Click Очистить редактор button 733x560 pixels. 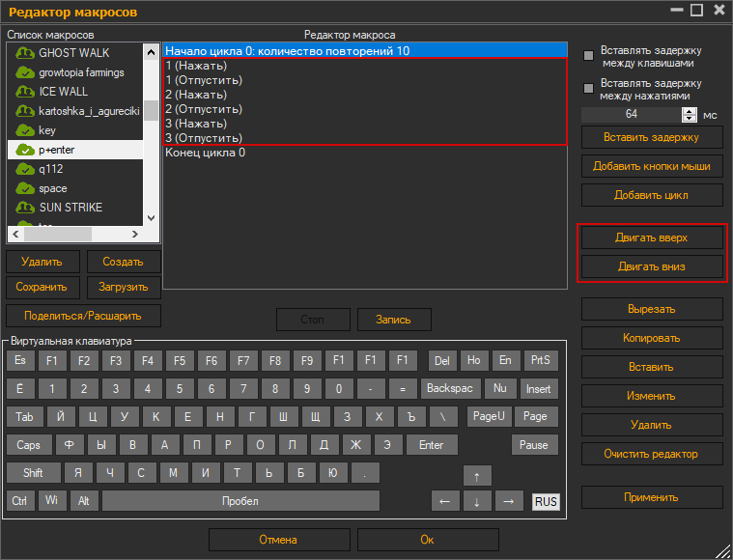(652, 455)
